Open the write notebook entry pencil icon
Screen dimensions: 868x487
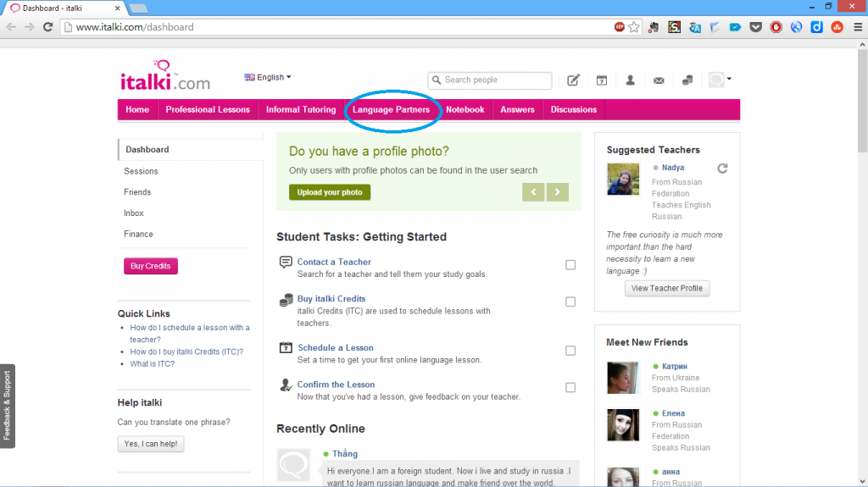573,80
